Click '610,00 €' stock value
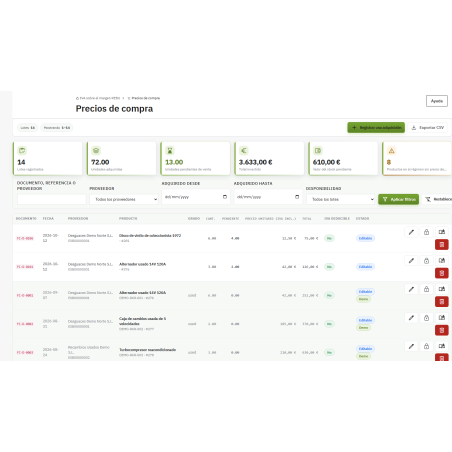The height and width of the screenshot is (452, 452). pyautogui.click(x=326, y=162)
